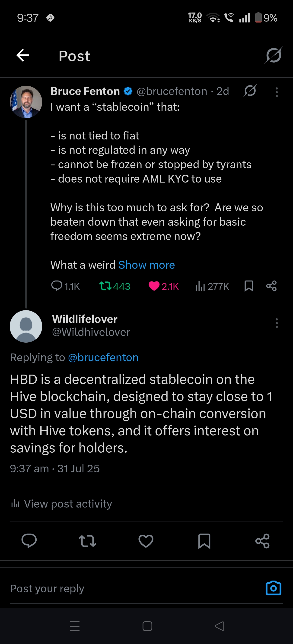The width and height of the screenshot is (293, 644).
Task: Open the @brucefenton mention link
Action: point(103,357)
